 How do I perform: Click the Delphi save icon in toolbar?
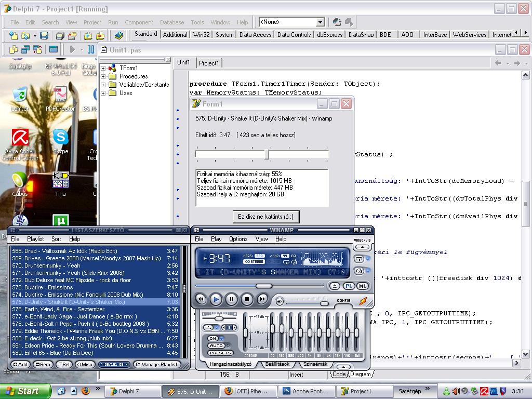click(x=44, y=35)
